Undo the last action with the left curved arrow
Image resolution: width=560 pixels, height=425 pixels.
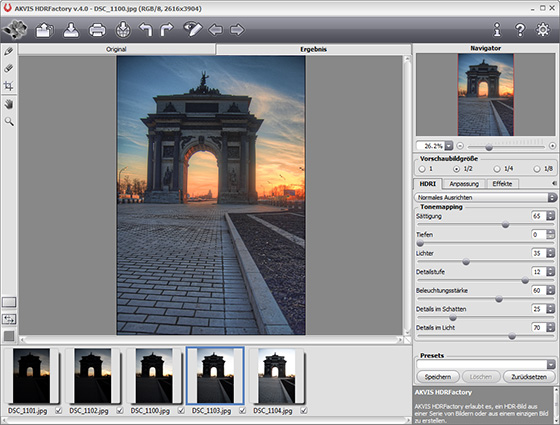tap(145, 30)
